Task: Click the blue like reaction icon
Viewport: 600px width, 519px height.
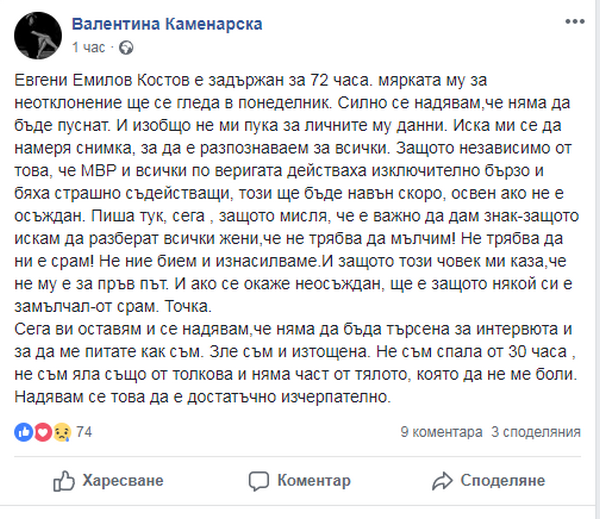Action: pyautogui.click(x=24, y=432)
